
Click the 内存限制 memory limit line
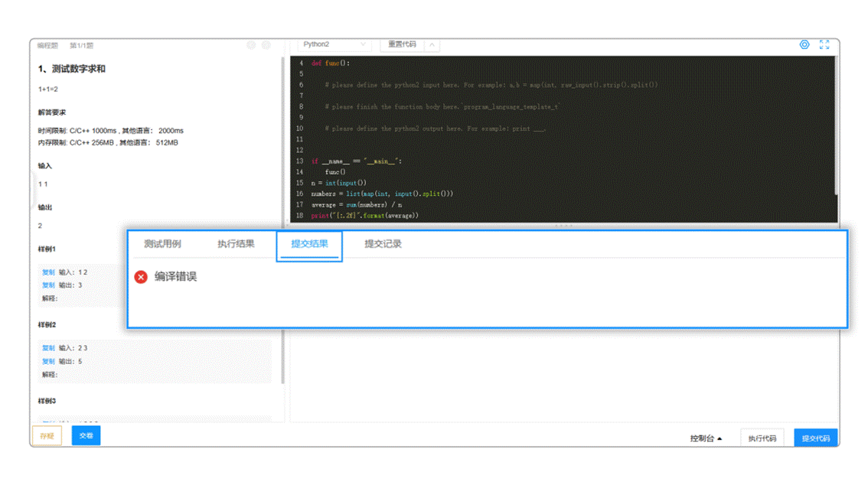pos(108,143)
